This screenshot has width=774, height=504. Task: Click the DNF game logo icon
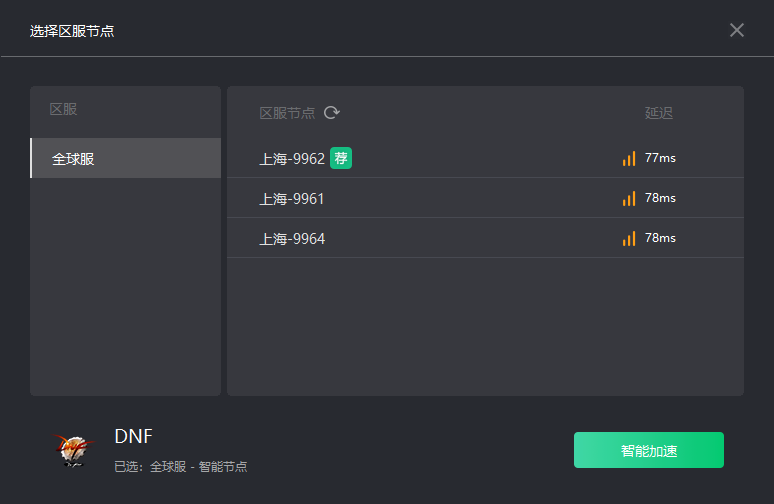point(73,450)
